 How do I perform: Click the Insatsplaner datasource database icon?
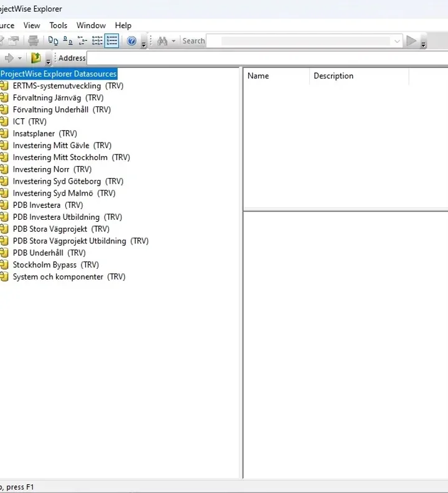click(4, 133)
